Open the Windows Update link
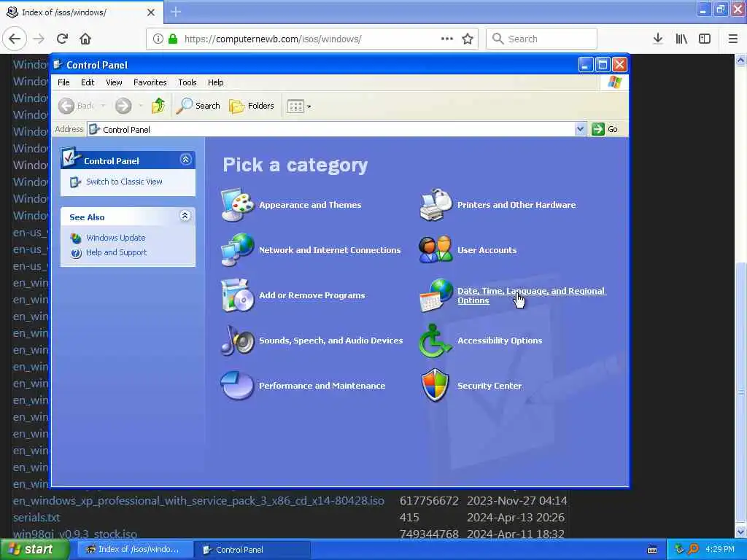The image size is (747, 560). pos(116,238)
